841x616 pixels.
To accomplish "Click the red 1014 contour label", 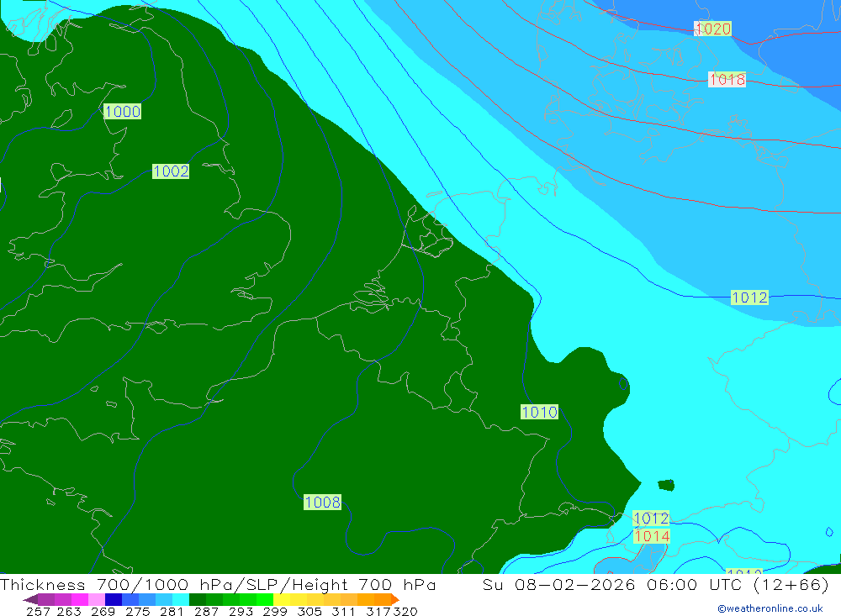I will [652, 536].
